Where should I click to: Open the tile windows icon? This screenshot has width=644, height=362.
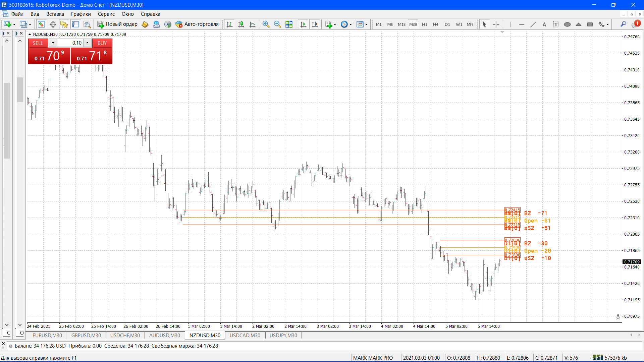(x=289, y=24)
